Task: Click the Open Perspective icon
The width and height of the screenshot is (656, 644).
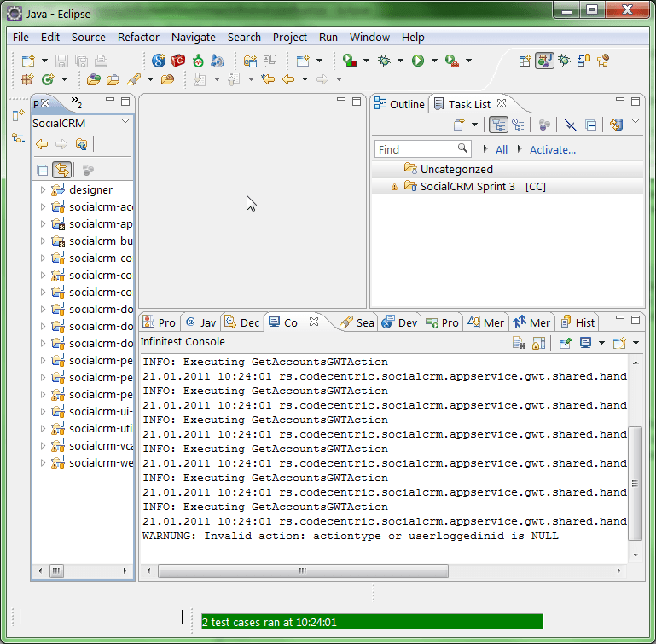Action: (525, 61)
